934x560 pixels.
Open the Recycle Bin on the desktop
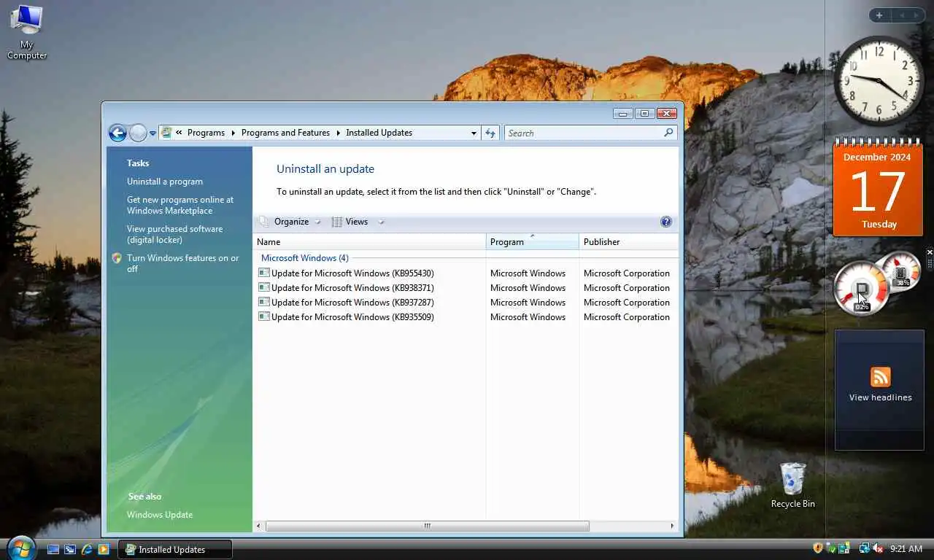pyautogui.click(x=792, y=485)
